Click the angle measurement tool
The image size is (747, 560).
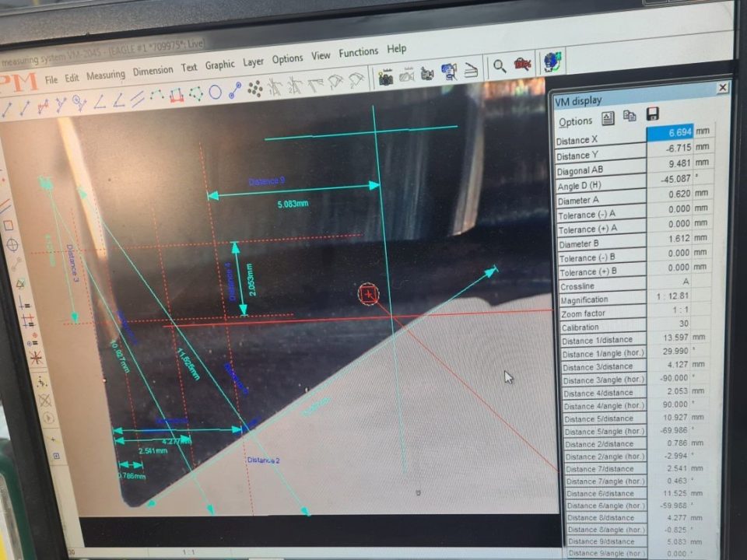point(99,101)
